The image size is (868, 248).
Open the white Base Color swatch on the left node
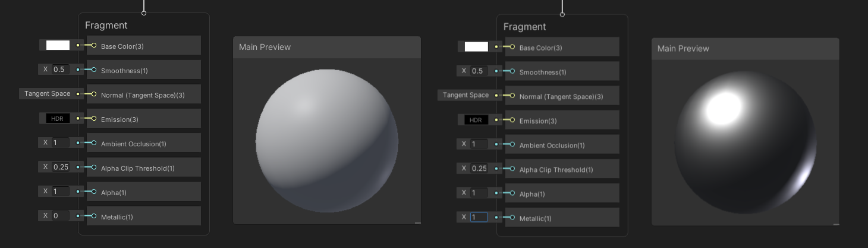pos(58,45)
